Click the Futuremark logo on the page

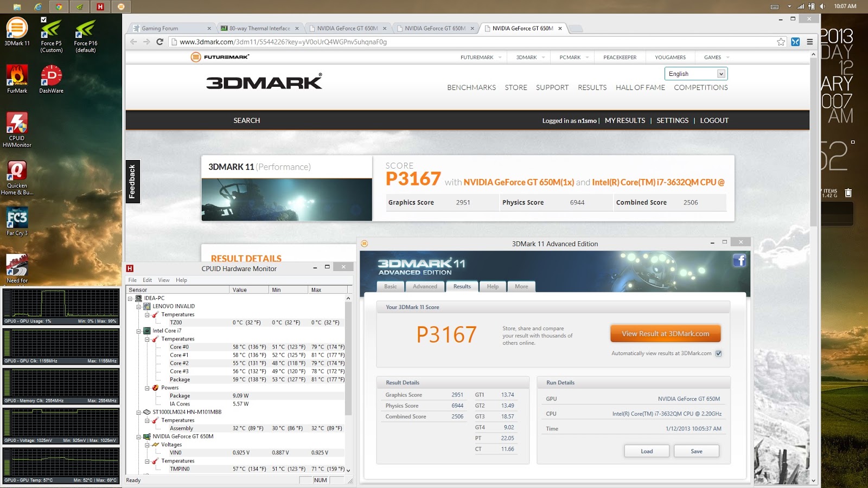(x=220, y=57)
